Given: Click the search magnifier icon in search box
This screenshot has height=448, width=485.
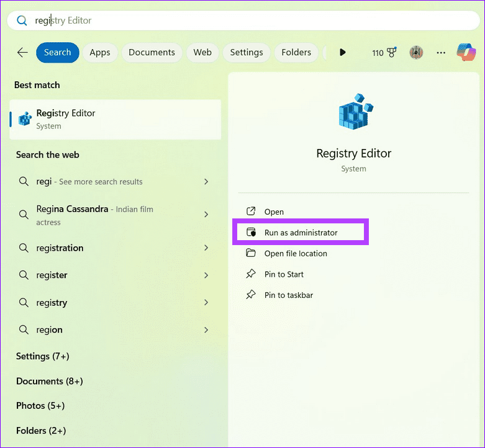Looking at the screenshot, I should coord(22,20).
